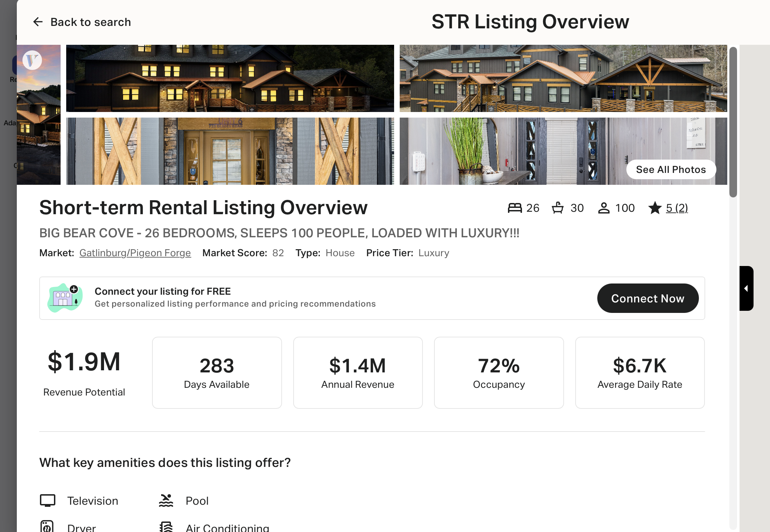Screen dimensions: 770x532
Task: Click the vertical scrollbar thumb
Action: [733, 122]
